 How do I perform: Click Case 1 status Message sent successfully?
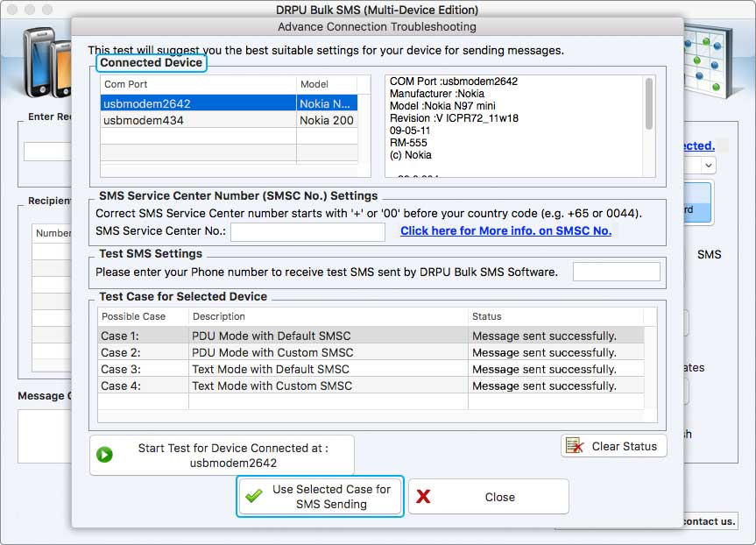pos(544,336)
